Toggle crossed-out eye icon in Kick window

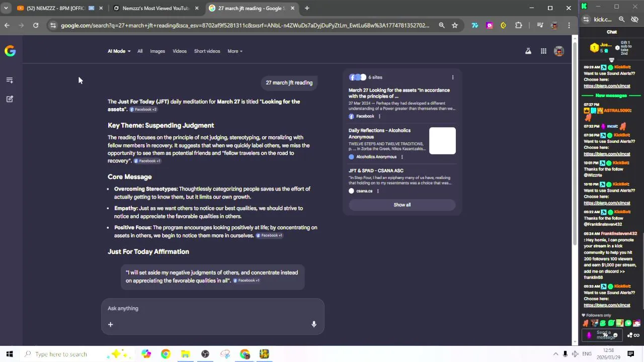[634, 19]
